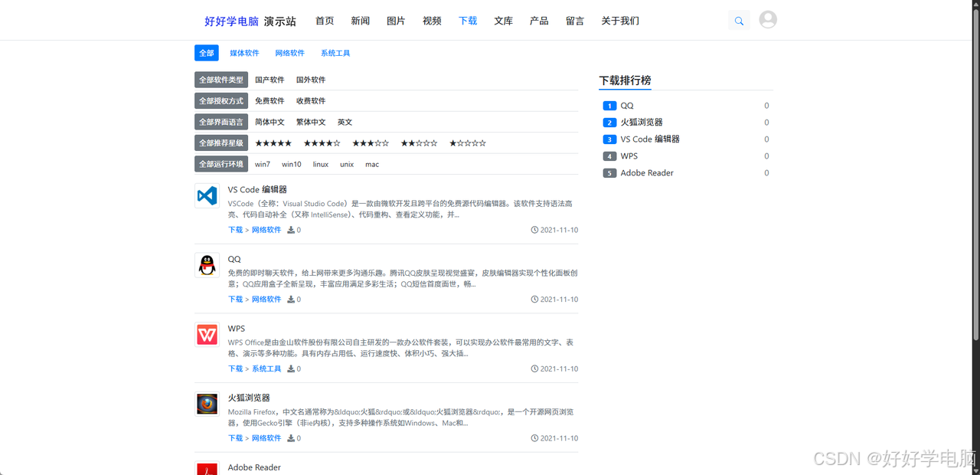
Task: Select the 网络软件 category tab
Action: tap(289, 53)
